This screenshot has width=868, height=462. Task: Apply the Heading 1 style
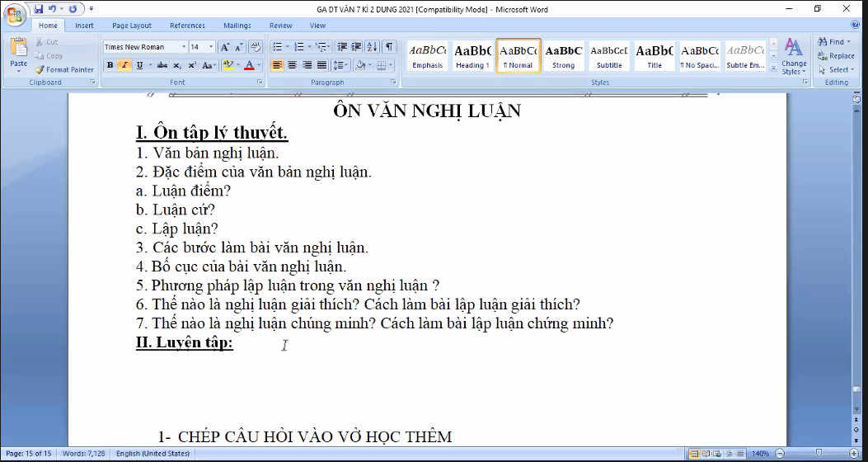472,56
